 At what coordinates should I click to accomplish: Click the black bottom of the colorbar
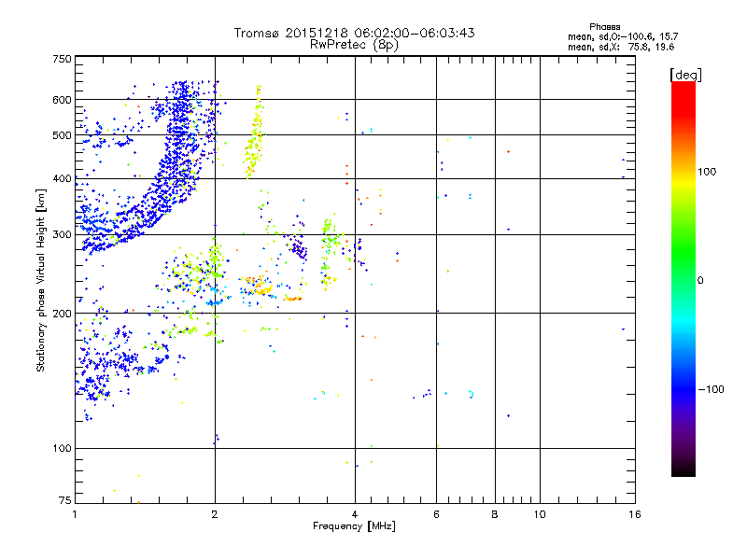684,469
